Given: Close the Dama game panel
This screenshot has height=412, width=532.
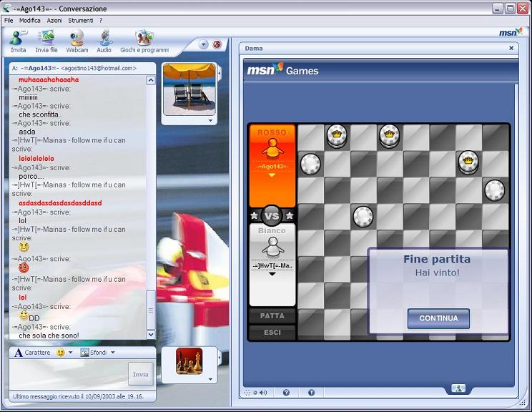Looking at the screenshot, I should pos(511,48).
